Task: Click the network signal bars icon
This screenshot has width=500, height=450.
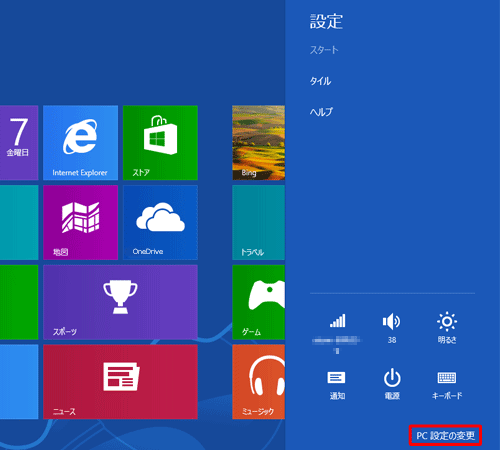Action: pyautogui.click(x=337, y=321)
